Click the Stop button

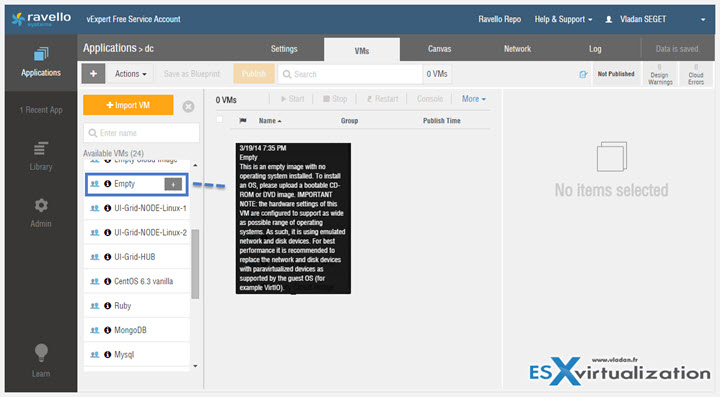point(335,99)
